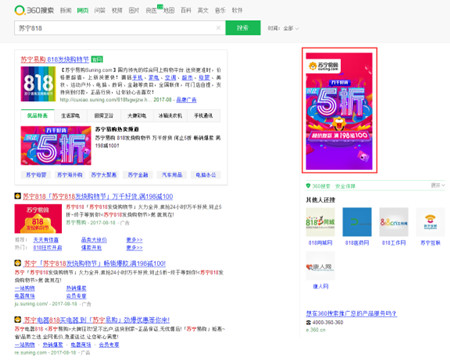Click the 电脑办公 chip link
Image resolution: width=450 pixels, height=360 pixels.
(206, 175)
